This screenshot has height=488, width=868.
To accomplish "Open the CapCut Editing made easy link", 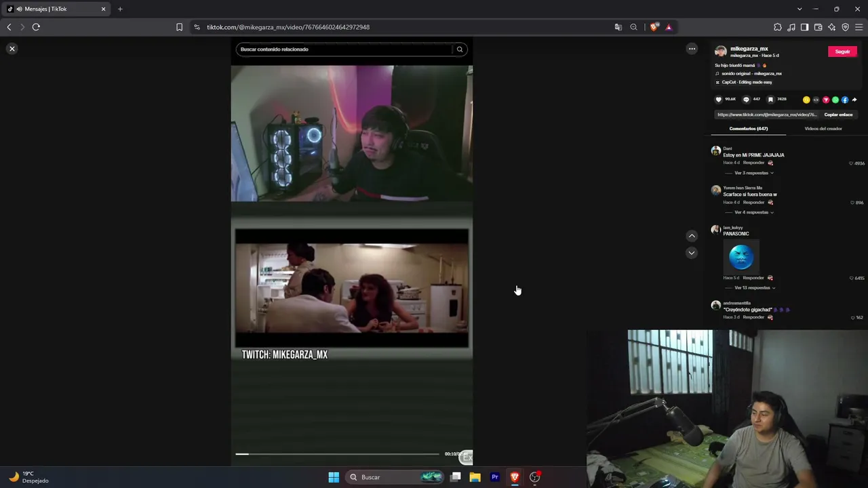I will [747, 82].
